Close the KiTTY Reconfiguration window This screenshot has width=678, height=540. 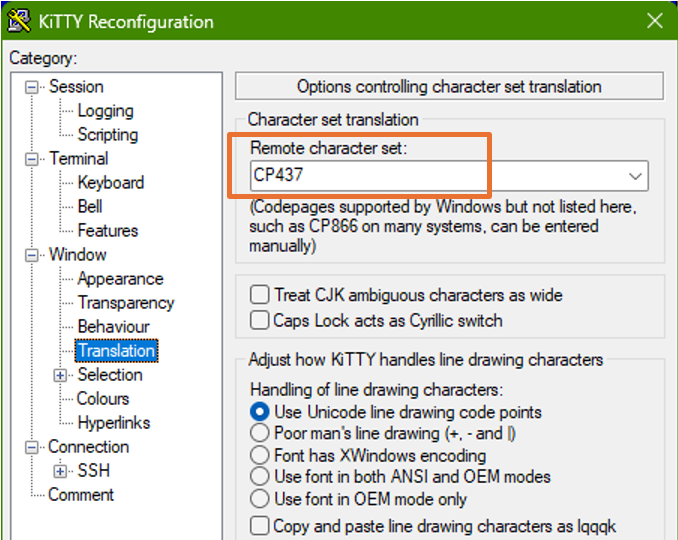pos(655,21)
